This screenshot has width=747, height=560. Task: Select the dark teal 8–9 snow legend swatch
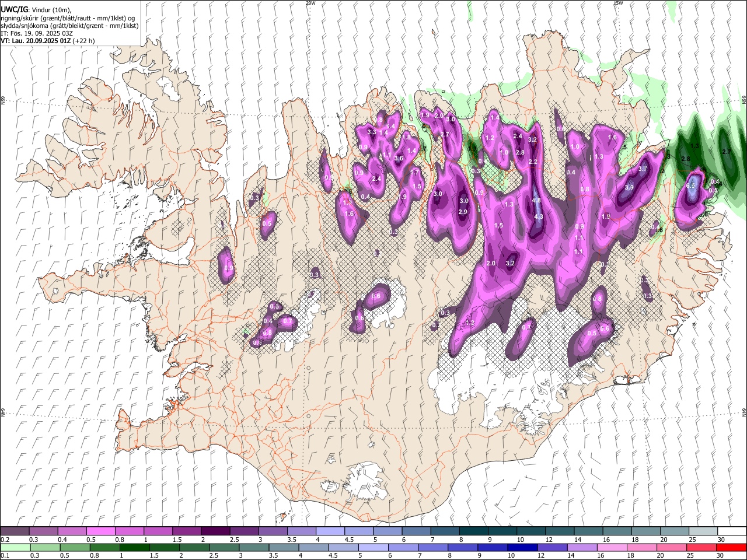tap(473, 531)
